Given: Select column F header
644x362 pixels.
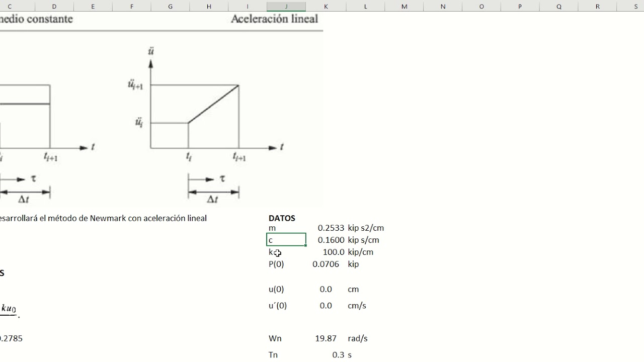Looking at the screenshot, I should pyautogui.click(x=132, y=6).
